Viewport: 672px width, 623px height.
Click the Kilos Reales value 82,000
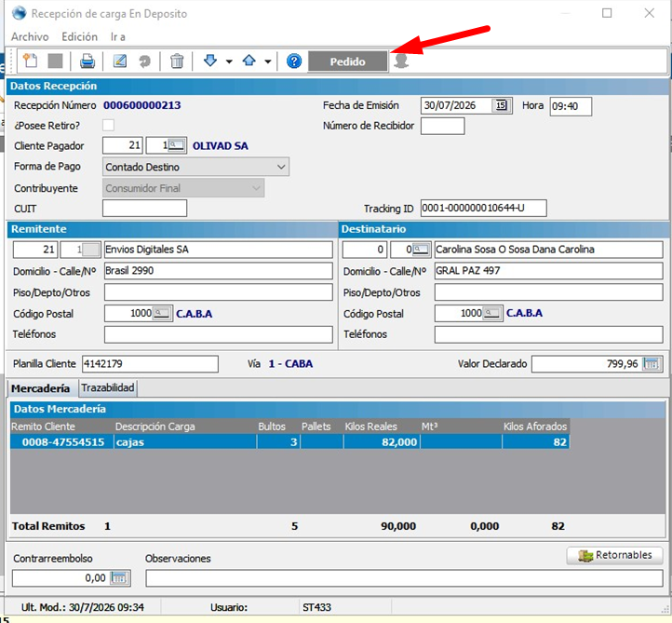tap(382, 442)
